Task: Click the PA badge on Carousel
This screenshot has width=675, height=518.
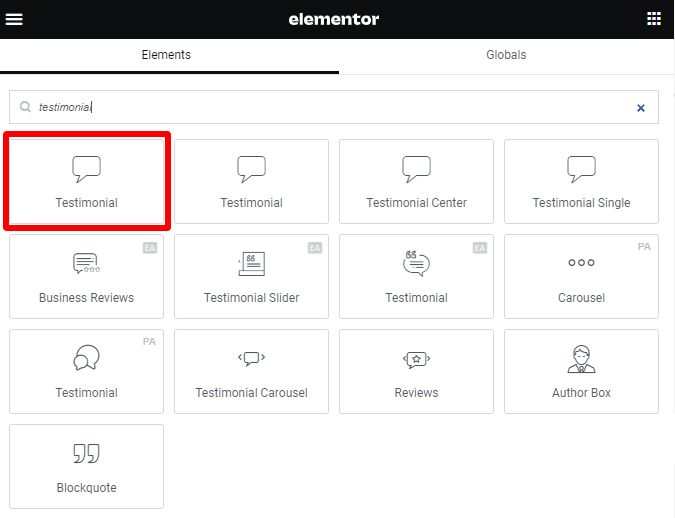Action: pos(644,247)
